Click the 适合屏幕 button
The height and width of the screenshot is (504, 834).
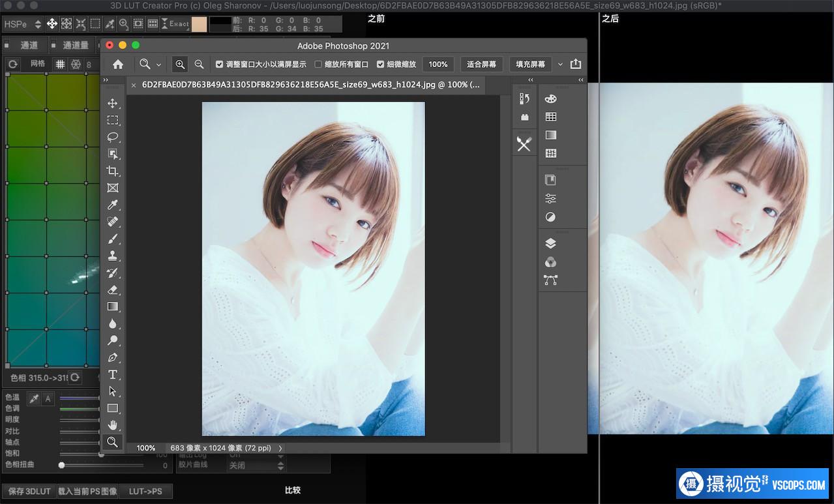pos(481,65)
